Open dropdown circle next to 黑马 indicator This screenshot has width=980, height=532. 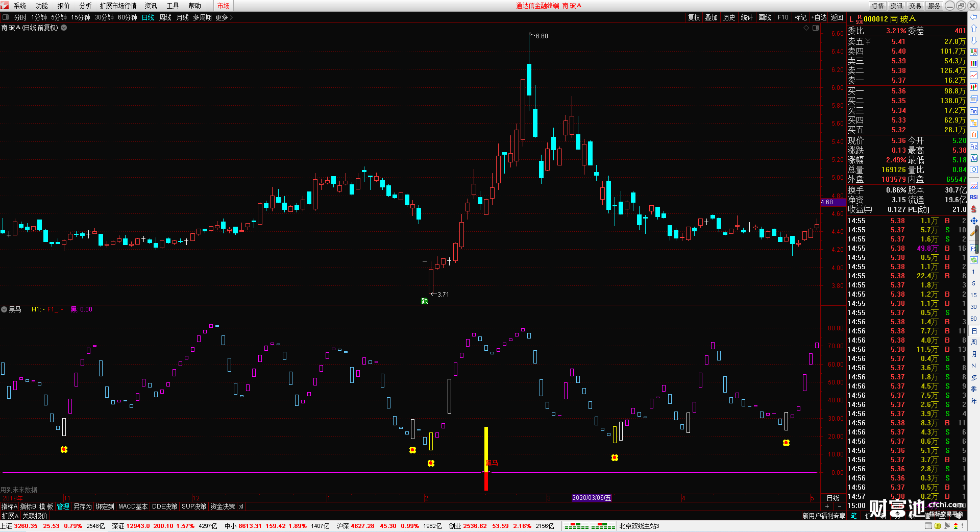[x=4, y=309]
